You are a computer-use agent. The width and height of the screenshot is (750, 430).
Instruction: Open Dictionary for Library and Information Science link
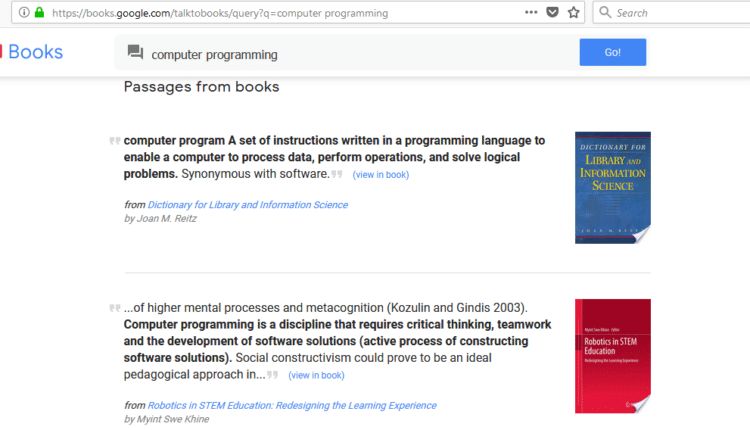(247, 205)
